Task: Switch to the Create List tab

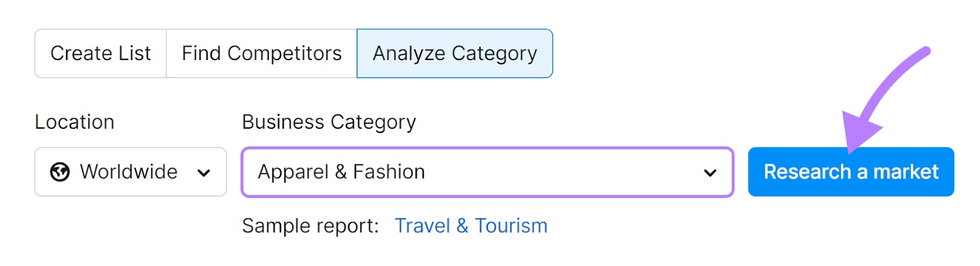Action: [x=100, y=54]
